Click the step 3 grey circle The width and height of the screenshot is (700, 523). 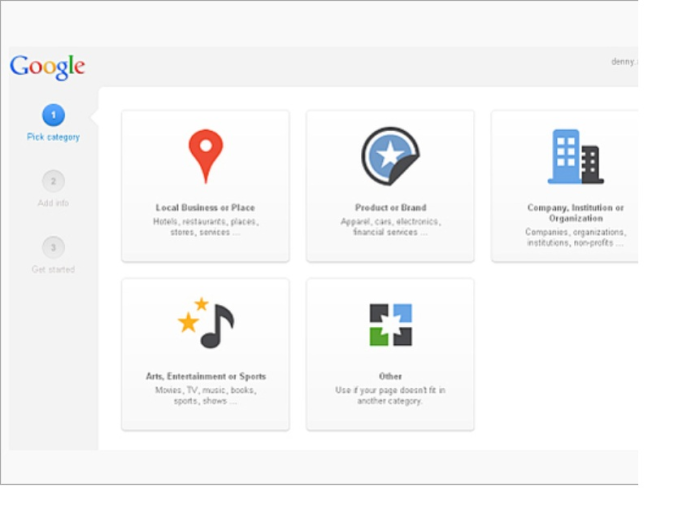click(53, 247)
